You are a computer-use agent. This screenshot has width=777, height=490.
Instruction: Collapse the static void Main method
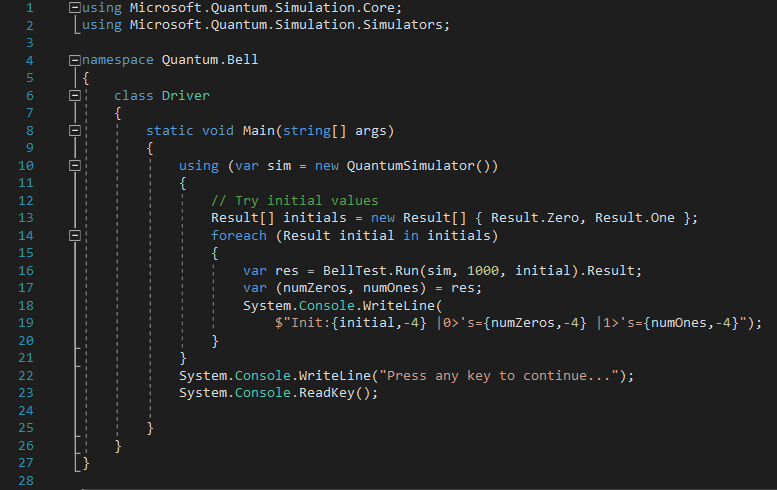tap(75, 131)
